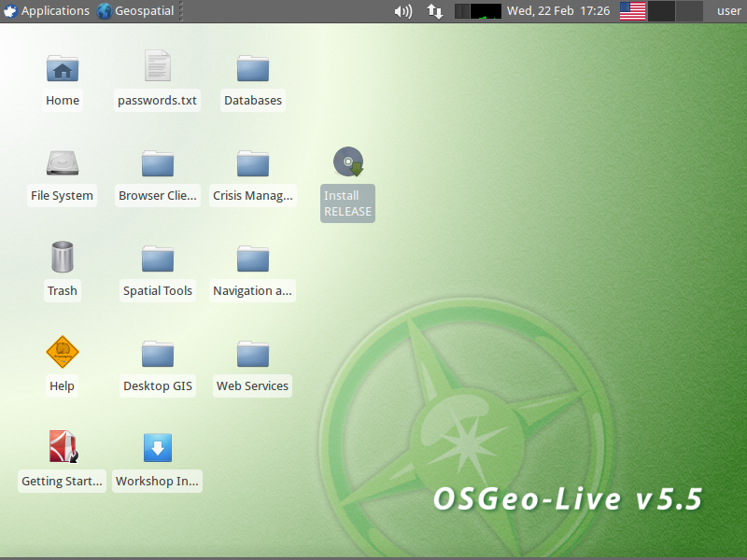Viewport: 747px width, 560px height.
Task: Switch to the second workspace
Action: 689,11
